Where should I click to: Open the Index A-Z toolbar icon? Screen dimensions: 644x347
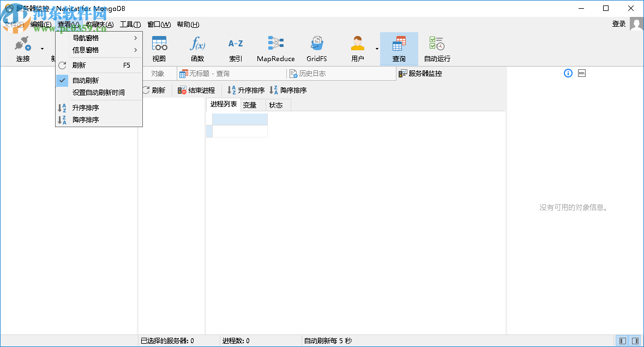pos(236,49)
